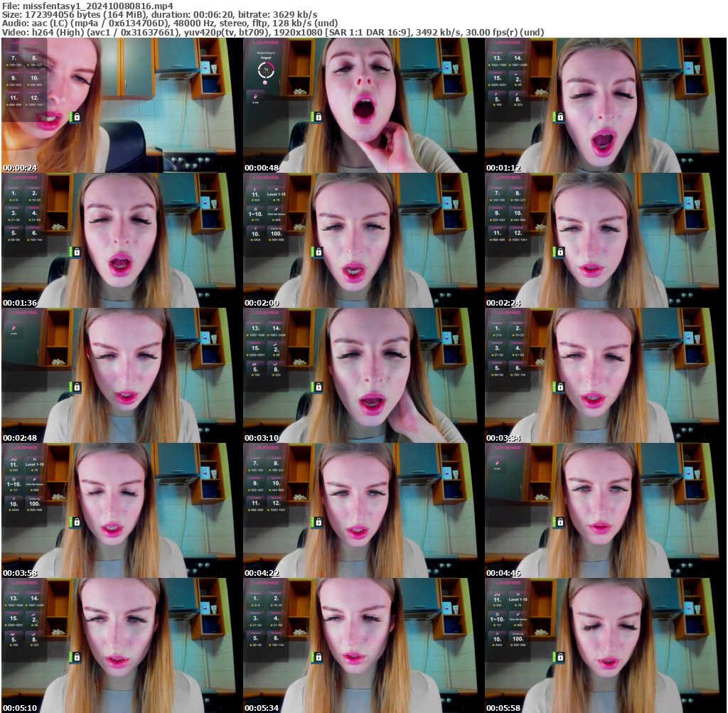Select the broom icon on Clear the Queue tile

[276, 209]
